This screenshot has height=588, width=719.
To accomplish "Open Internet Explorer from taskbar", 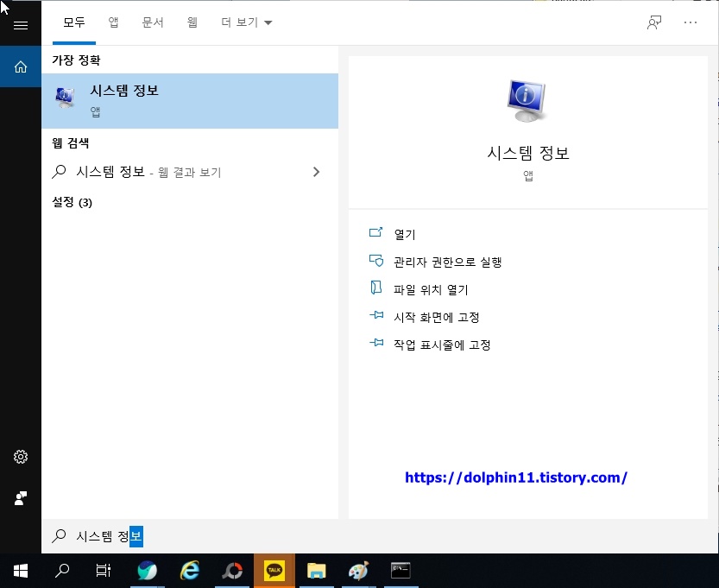I will pos(189,571).
